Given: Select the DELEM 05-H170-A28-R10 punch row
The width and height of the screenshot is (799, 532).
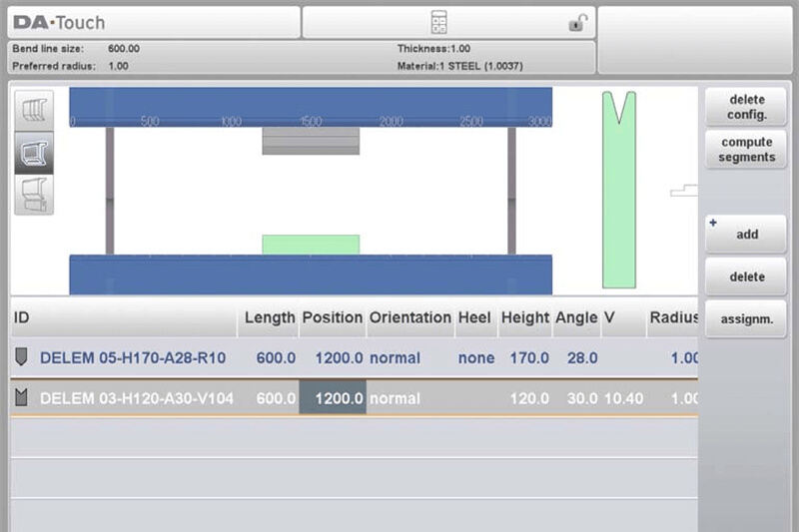Looking at the screenshot, I should point(132,357).
